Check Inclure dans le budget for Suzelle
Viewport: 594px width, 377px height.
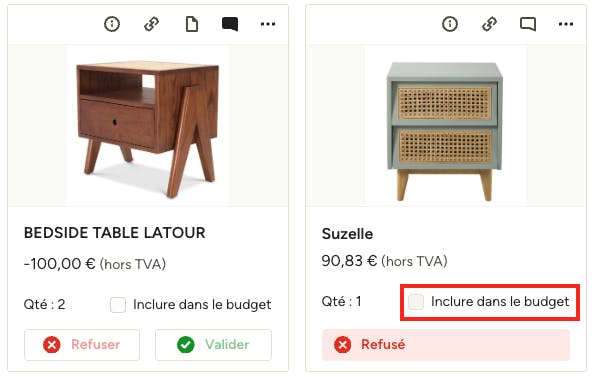[x=416, y=302]
